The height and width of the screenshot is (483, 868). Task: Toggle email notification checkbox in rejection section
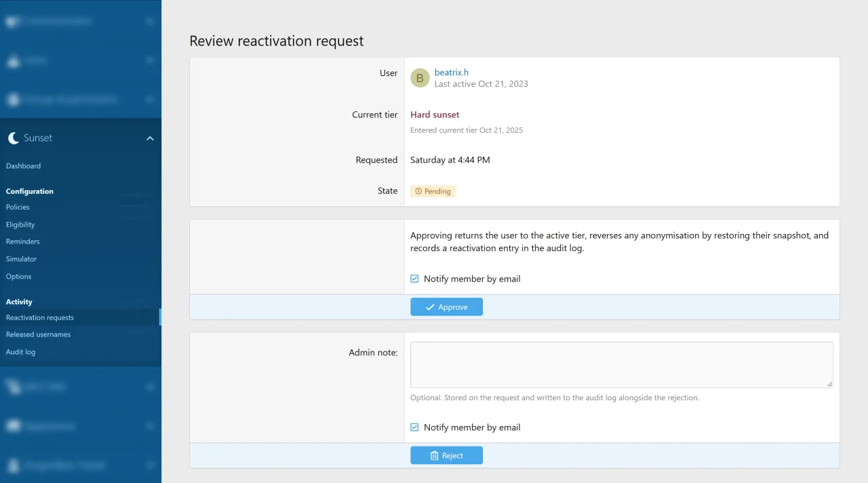coord(414,427)
